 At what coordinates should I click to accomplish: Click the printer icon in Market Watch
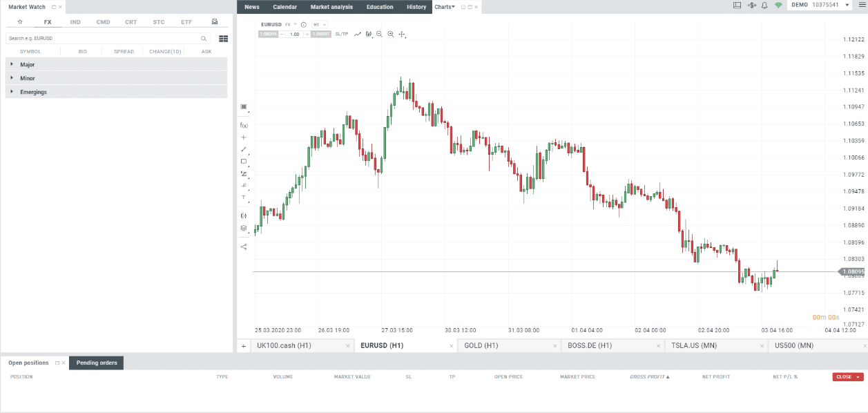[215, 22]
